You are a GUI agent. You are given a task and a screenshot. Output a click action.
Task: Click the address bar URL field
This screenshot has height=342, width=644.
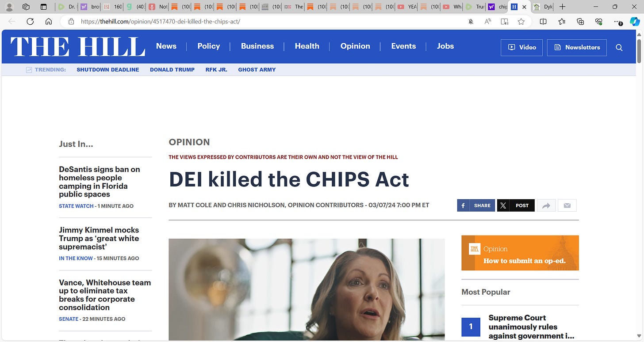265,21
